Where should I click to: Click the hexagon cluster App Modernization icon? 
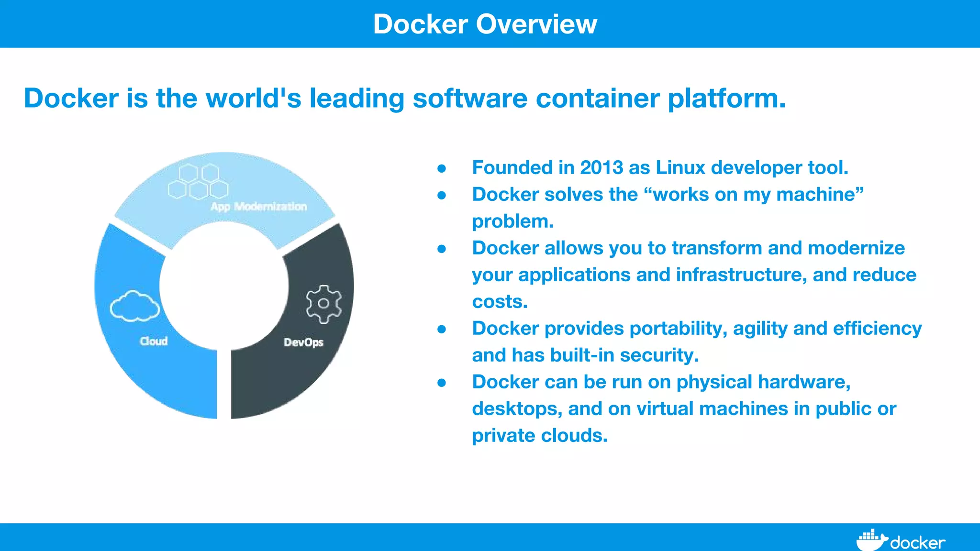[x=198, y=182]
